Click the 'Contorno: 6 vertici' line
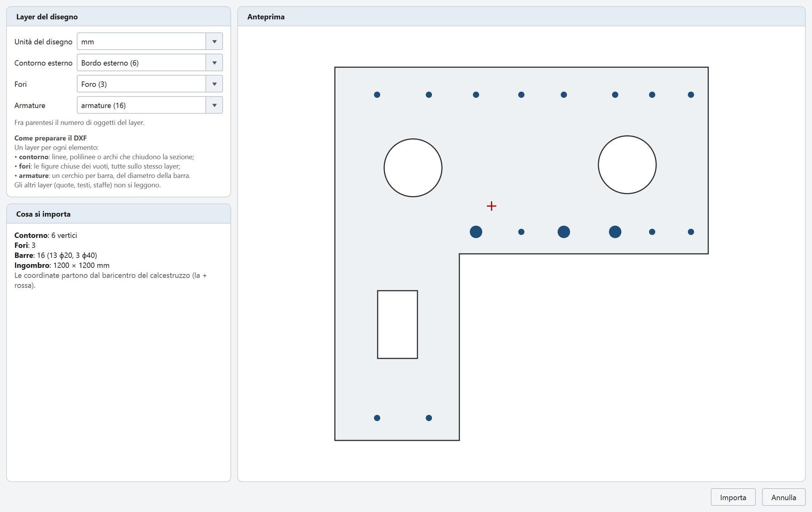The height and width of the screenshot is (512, 812). coord(46,235)
